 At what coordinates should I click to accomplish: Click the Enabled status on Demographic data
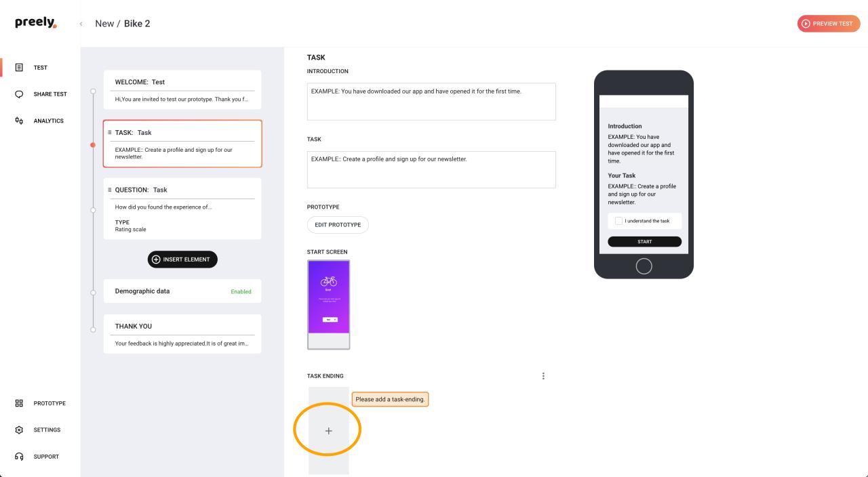(241, 292)
